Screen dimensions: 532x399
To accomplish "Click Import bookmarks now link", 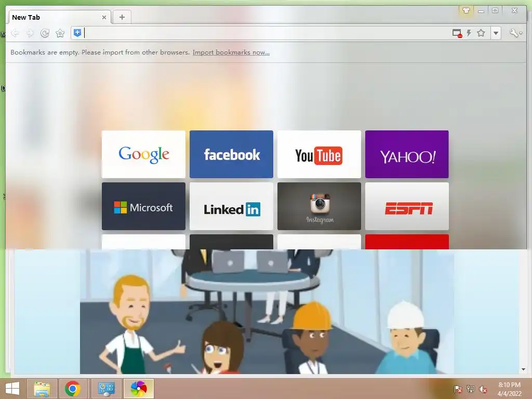I will tap(231, 52).
